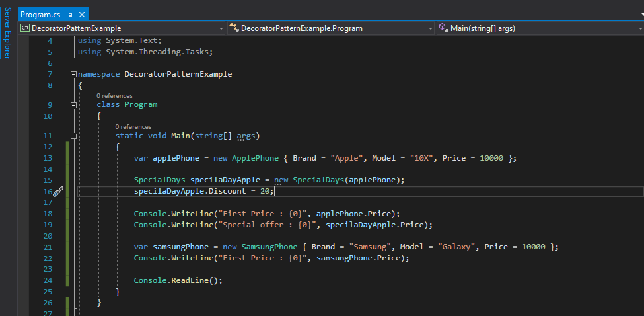Viewport: 644px width, 316px height.
Task: Collapse the class Program block
Action: tap(73, 105)
